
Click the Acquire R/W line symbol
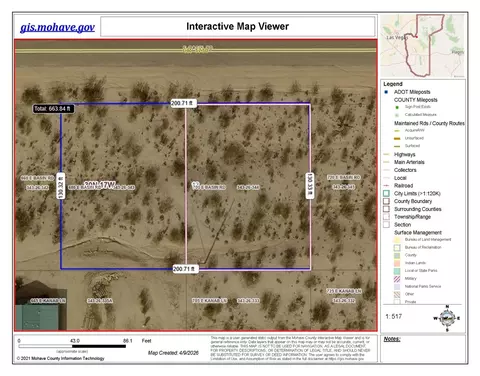[x=397, y=131]
